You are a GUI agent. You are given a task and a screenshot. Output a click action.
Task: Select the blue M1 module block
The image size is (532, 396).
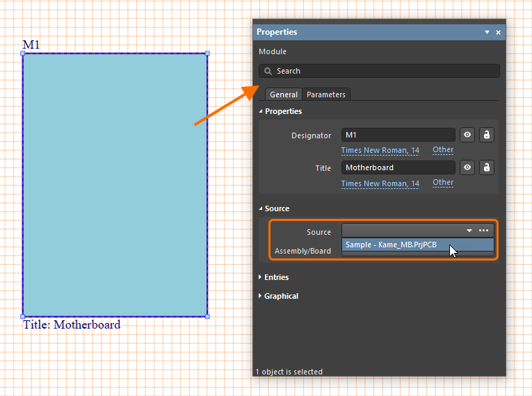115,184
